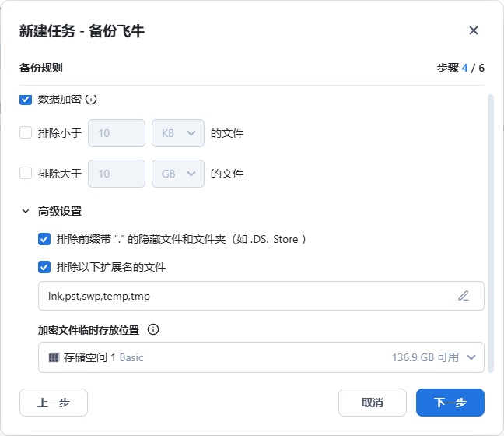This screenshot has width=504, height=436.
Task: Expand the 存储空间 1 location dropdown
Action: [471, 358]
